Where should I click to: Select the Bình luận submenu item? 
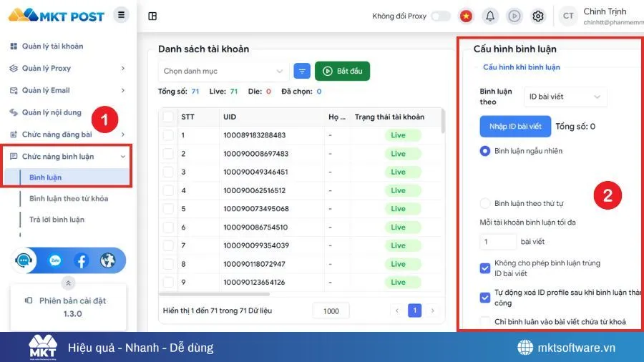point(67,177)
